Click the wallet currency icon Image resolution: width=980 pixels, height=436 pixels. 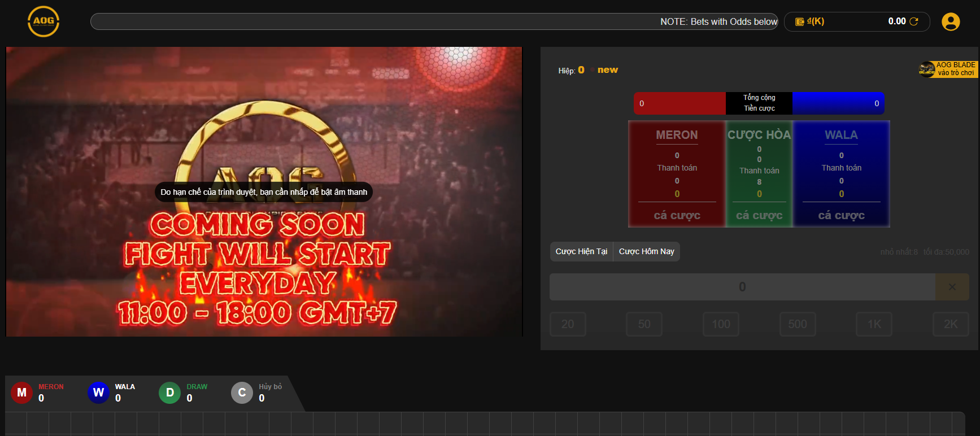(x=799, y=21)
